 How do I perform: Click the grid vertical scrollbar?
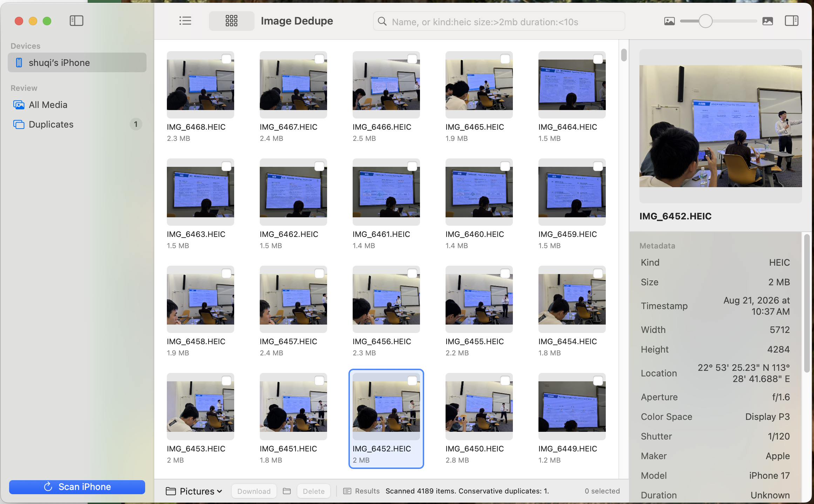pyautogui.click(x=624, y=55)
